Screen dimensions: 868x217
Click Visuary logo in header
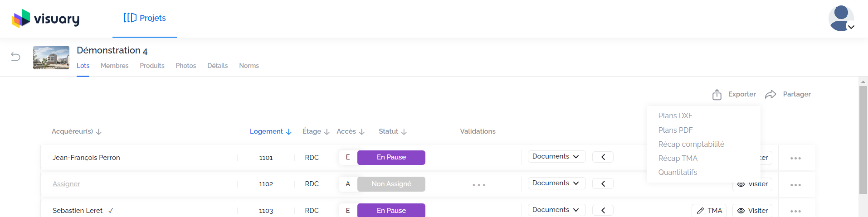coord(45,19)
